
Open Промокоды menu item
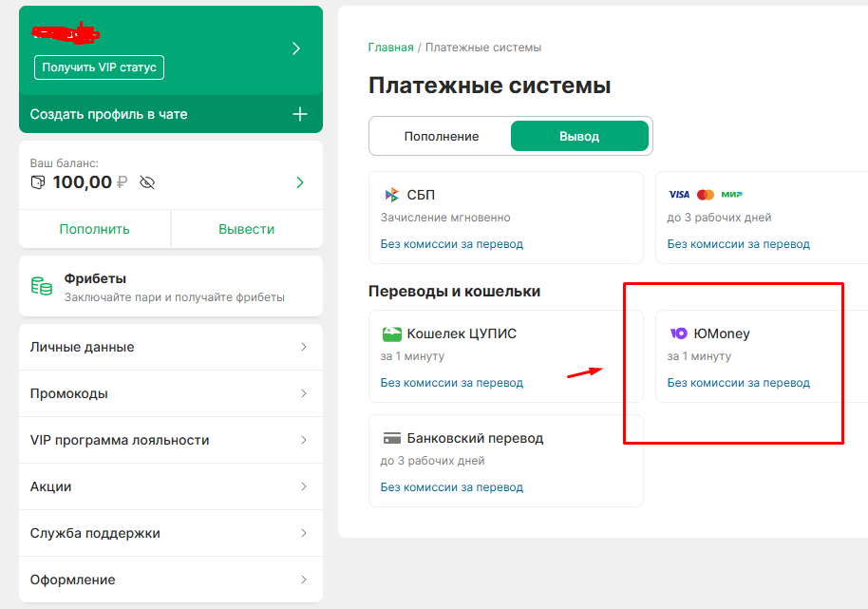(x=171, y=393)
